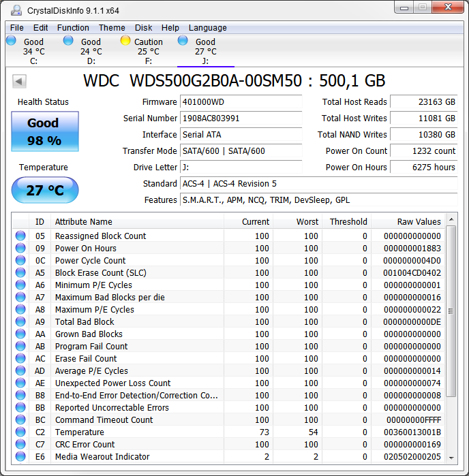469x476 pixels.
Task: Open the Language menu
Action: point(208,28)
